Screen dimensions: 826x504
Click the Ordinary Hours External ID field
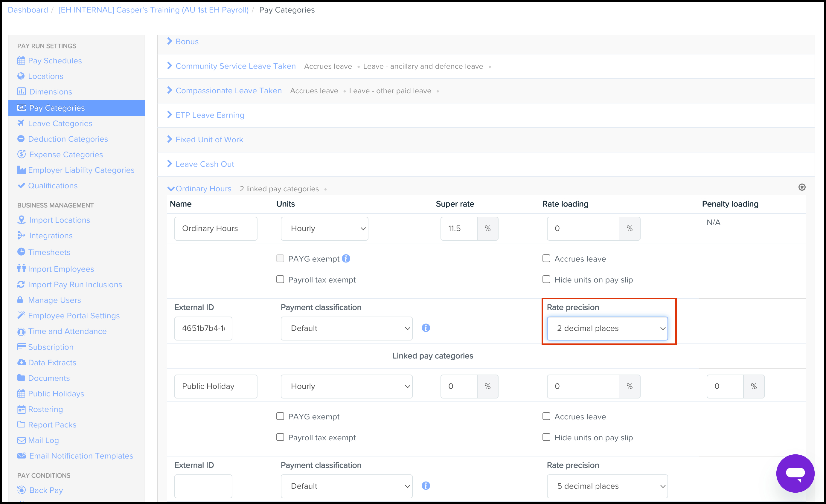click(203, 329)
